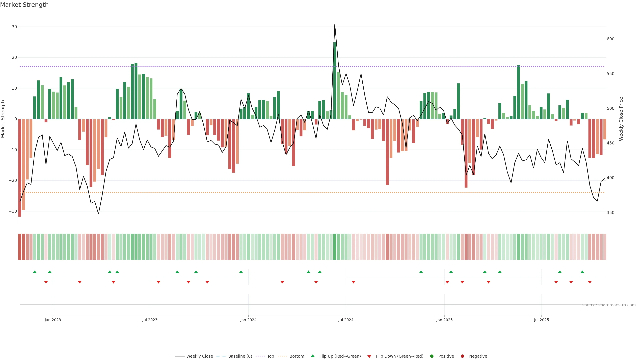The width and height of the screenshot is (644, 362).
Task: Click the Jan 2024 x-axis label
Action: click(248, 320)
